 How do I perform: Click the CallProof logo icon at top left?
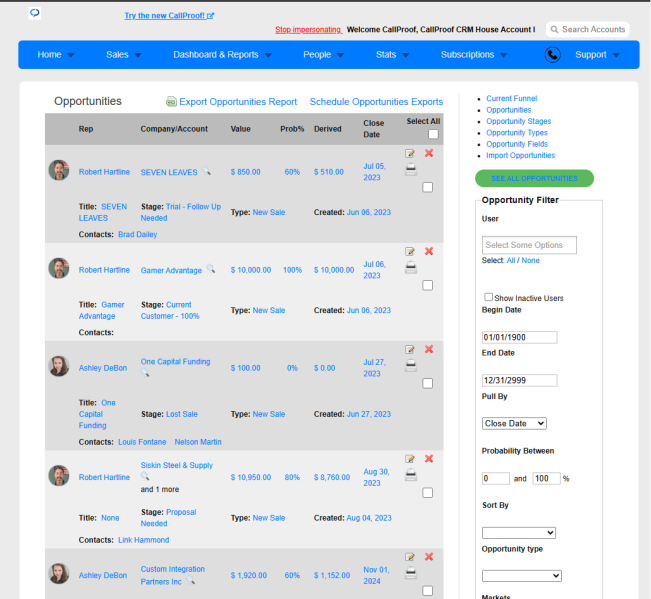point(35,13)
